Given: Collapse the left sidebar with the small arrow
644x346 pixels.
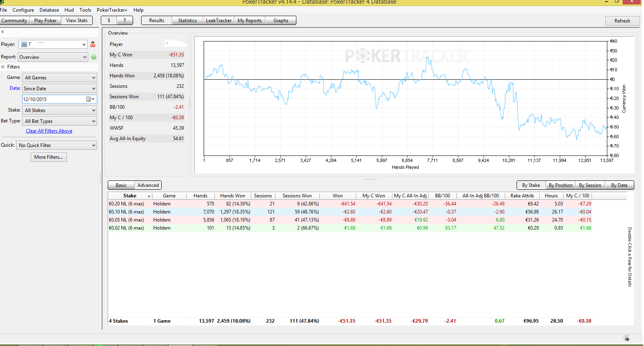Looking at the screenshot, I should click(x=2, y=32).
